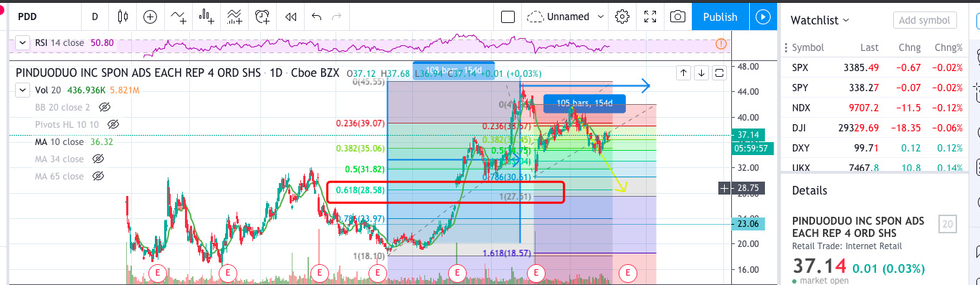The height and width of the screenshot is (285, 980).
Task: Click the create alert clock icon
Action: coord(264,17)
